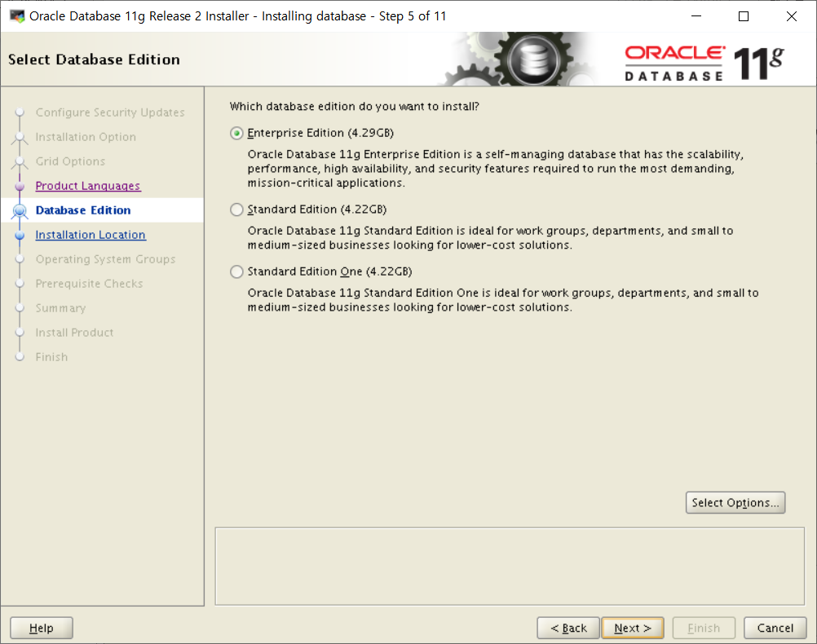Click the Database Edition step marker icon
The image size is (817, 644).
(x=20, y=210)
